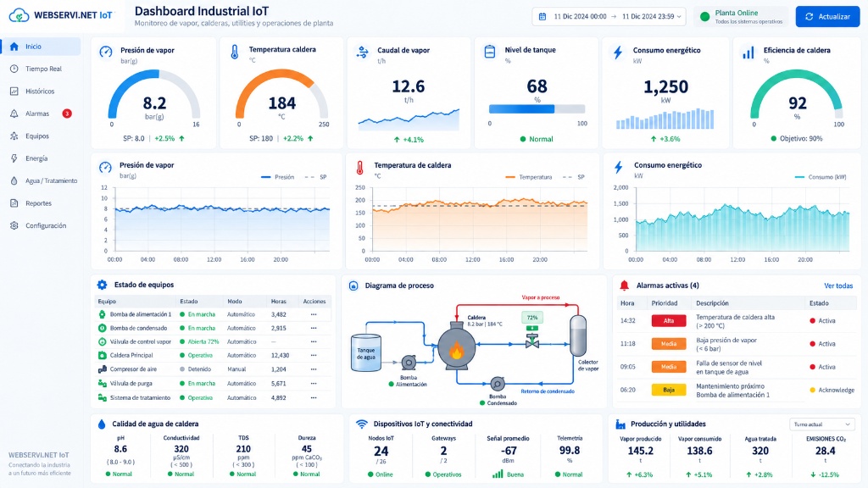This screenshot has width=868, height=488.
Task: Open actions menu for Caldera Principal
Action: 314,355
